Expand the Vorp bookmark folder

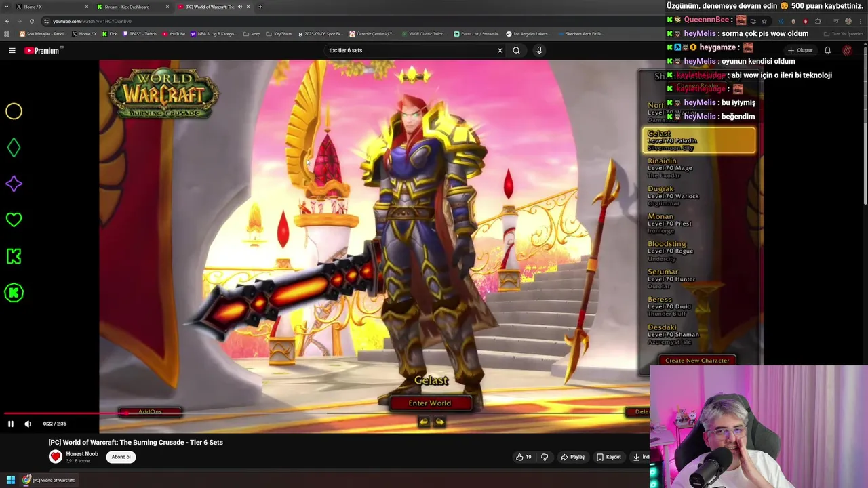click(x=252, y=33)
